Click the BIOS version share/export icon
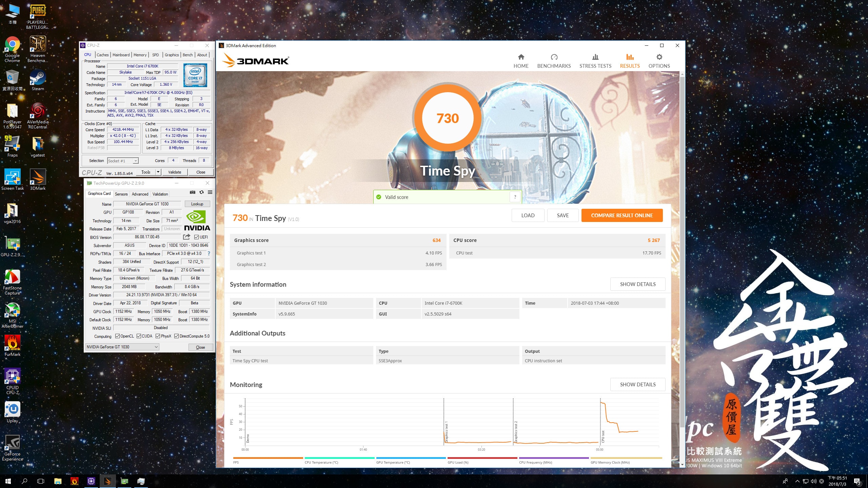The image size is (868, 488). pos(186,237)
